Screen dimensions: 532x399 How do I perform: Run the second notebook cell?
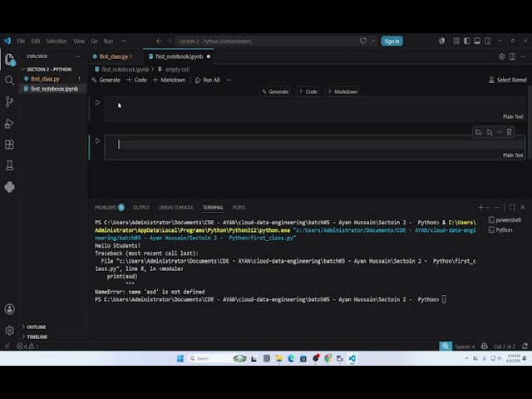(x=97, y=140)
